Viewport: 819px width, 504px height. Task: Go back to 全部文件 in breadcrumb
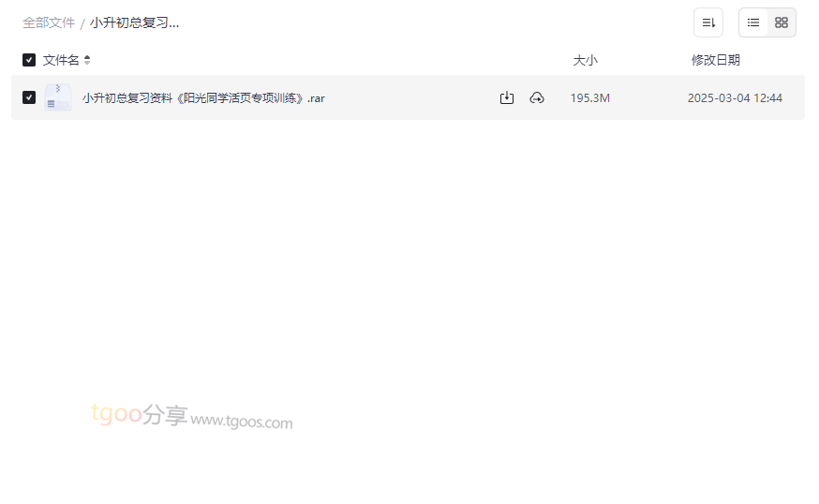tap(49, 23)
